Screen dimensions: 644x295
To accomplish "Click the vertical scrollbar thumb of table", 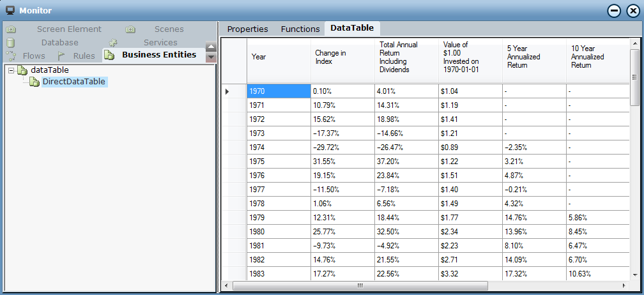I will coord(634,77).
